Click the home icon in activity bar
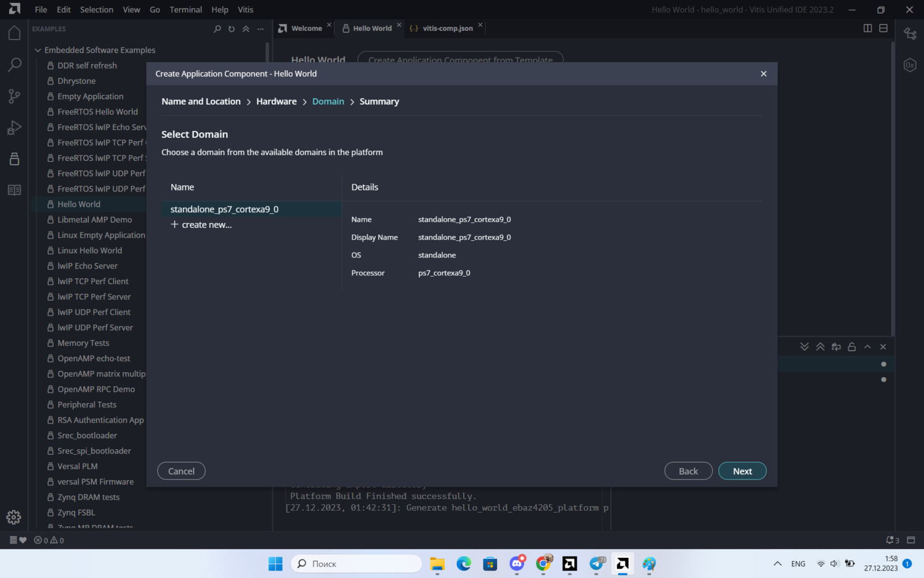Viewport: 924px width, 578px height. (x=14, y=33)
